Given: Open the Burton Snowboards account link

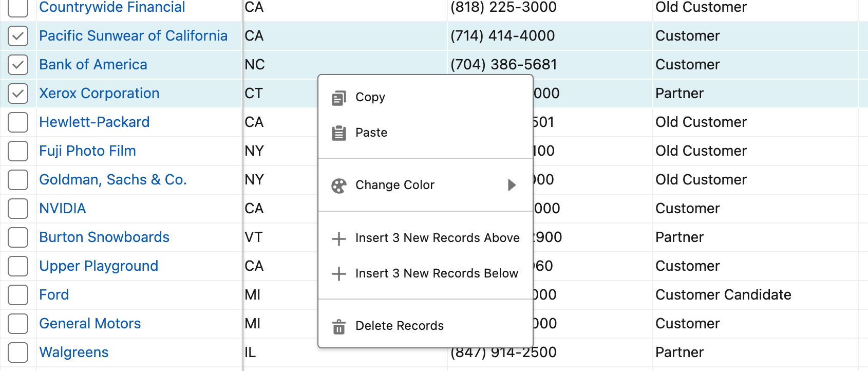Looking at the screenshot, I should tap(104, 237).
